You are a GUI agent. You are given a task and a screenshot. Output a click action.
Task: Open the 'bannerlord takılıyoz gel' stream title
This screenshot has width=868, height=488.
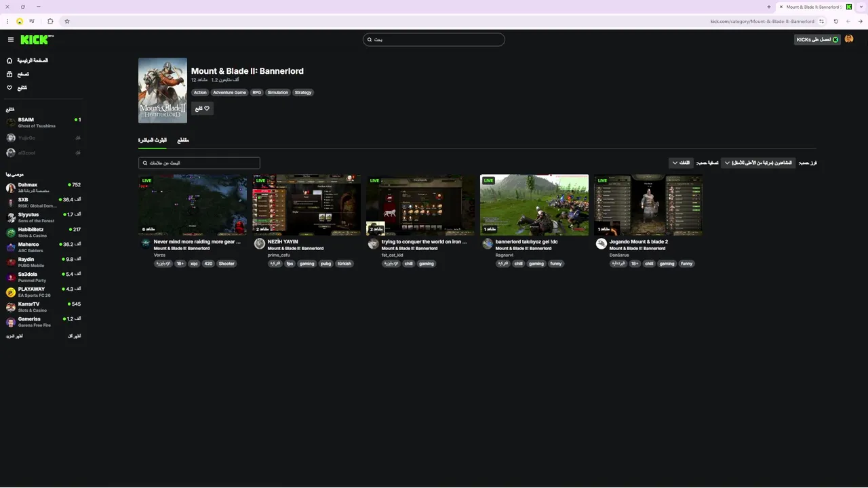tap(527, 241)
